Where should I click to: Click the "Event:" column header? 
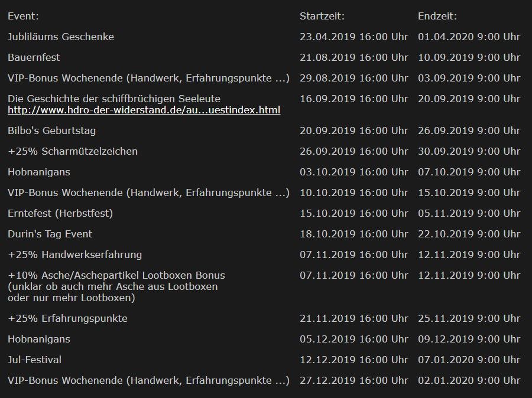tap(23, 17)
